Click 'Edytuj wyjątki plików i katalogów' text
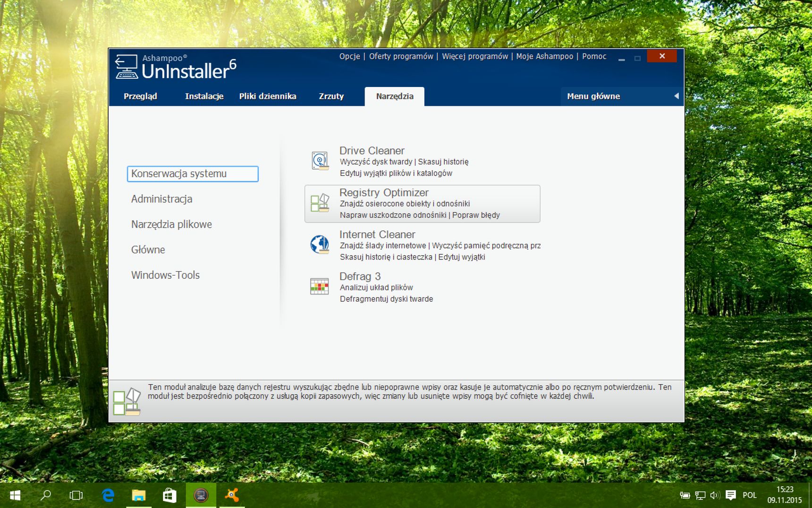This screenshot has width=812, height=508. point(396,173)
